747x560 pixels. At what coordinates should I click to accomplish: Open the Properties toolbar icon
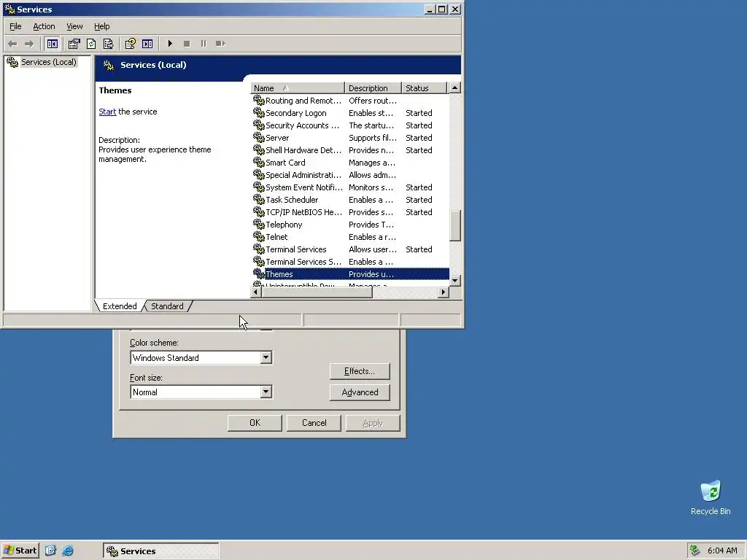tap(74, 44)
